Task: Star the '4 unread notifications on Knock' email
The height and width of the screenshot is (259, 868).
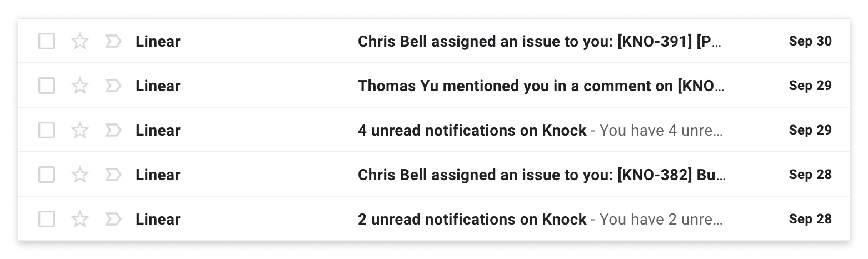Action: [80, 130]
